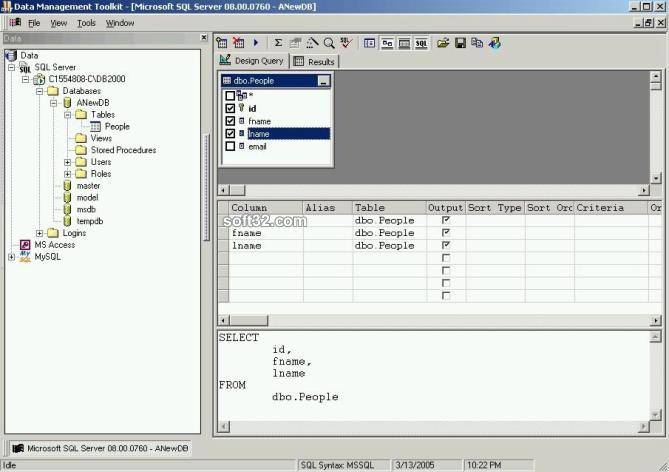Viewport: 669px width, 472px height.
Task: Click the Alias column header
Action: tap(328, 208)
